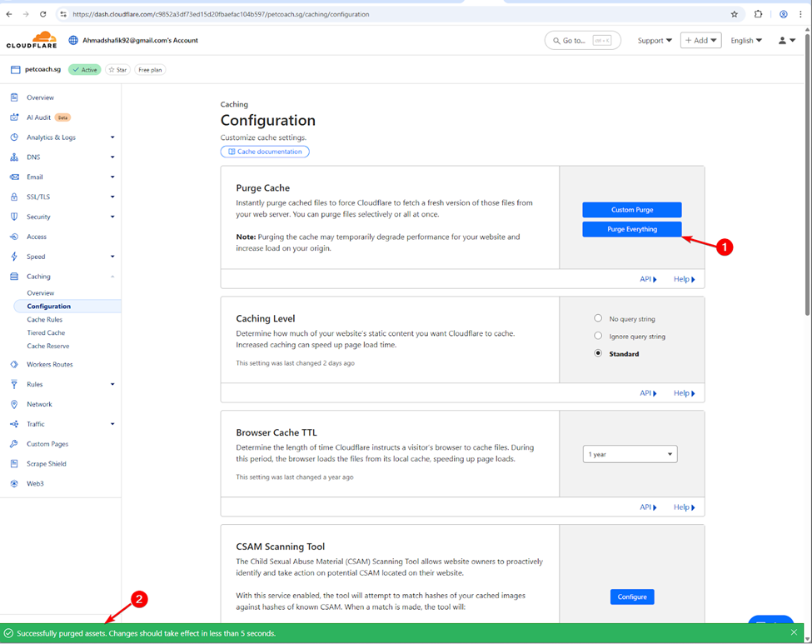Image resolution: width=812 pixels, height=644 pixels.
Task: Open the Support dropdown menu
Action: pyautogui.click(x=655, y=41)
